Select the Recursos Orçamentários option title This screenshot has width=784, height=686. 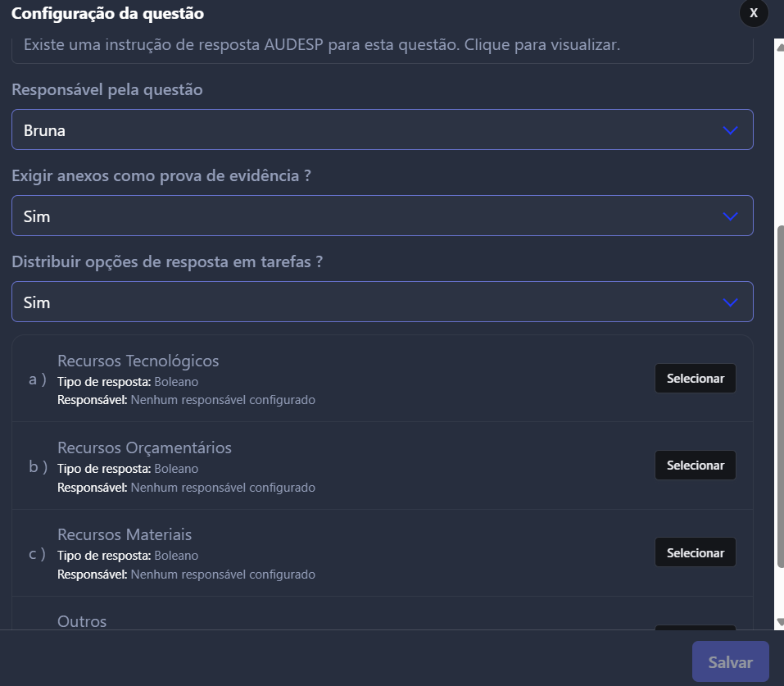click(144, 447)
